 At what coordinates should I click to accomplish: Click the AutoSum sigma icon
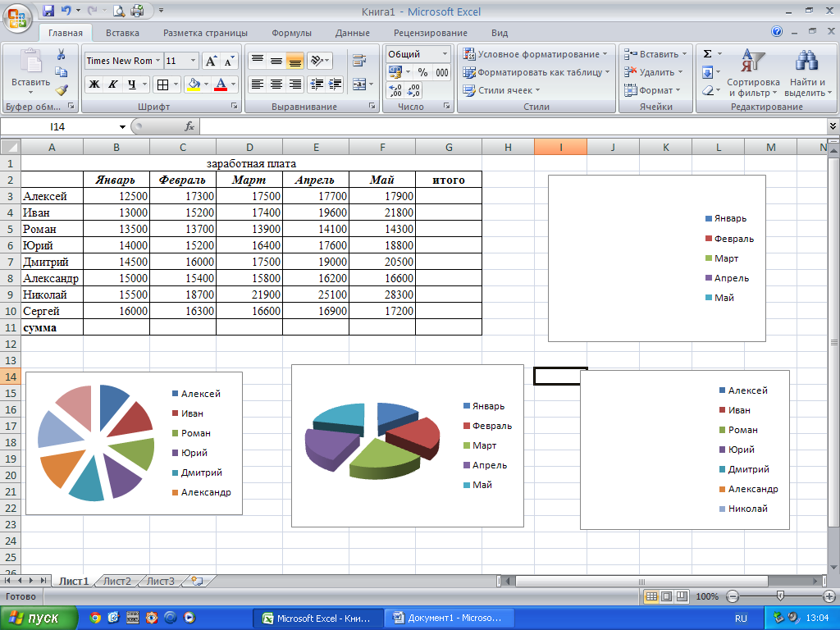click(707, 54)
